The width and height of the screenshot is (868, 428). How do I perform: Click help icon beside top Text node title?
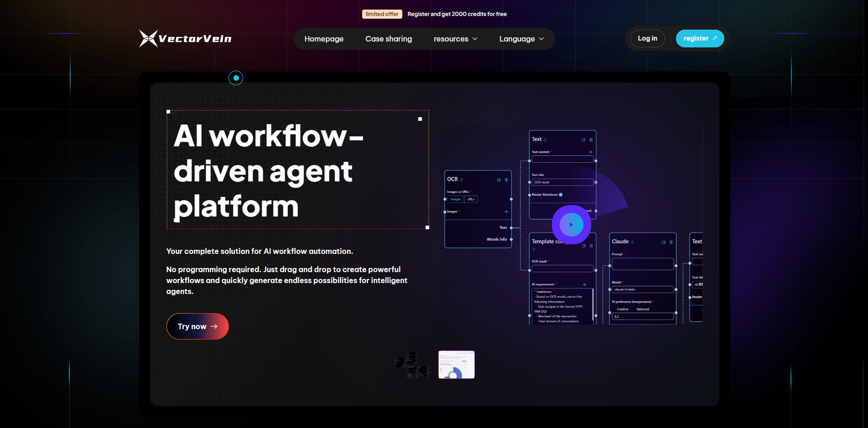[x=545, y=140]
